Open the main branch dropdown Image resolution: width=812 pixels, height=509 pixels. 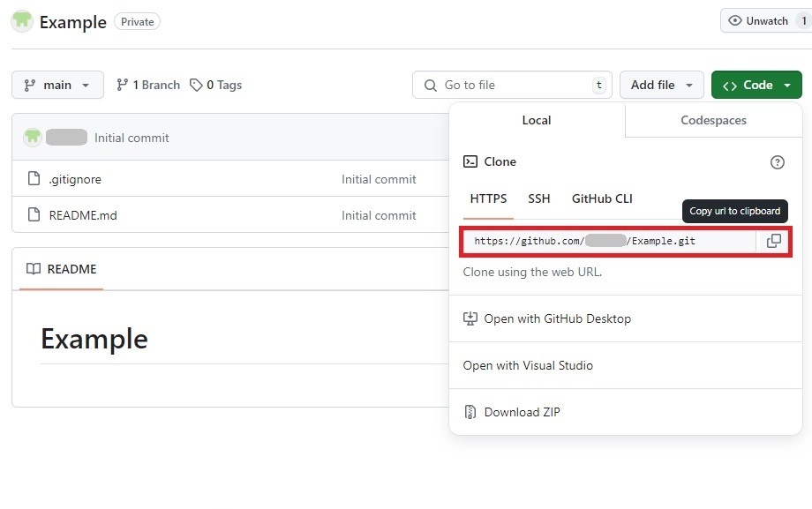click(x=57, y=85)
